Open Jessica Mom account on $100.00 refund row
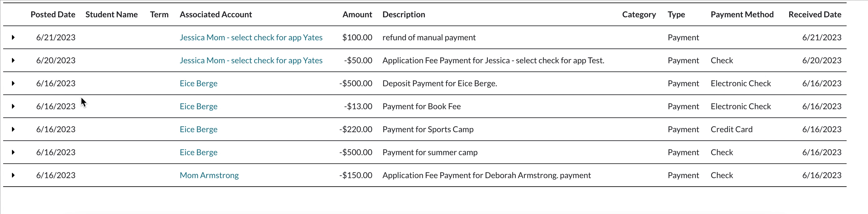 pos(251,37)
